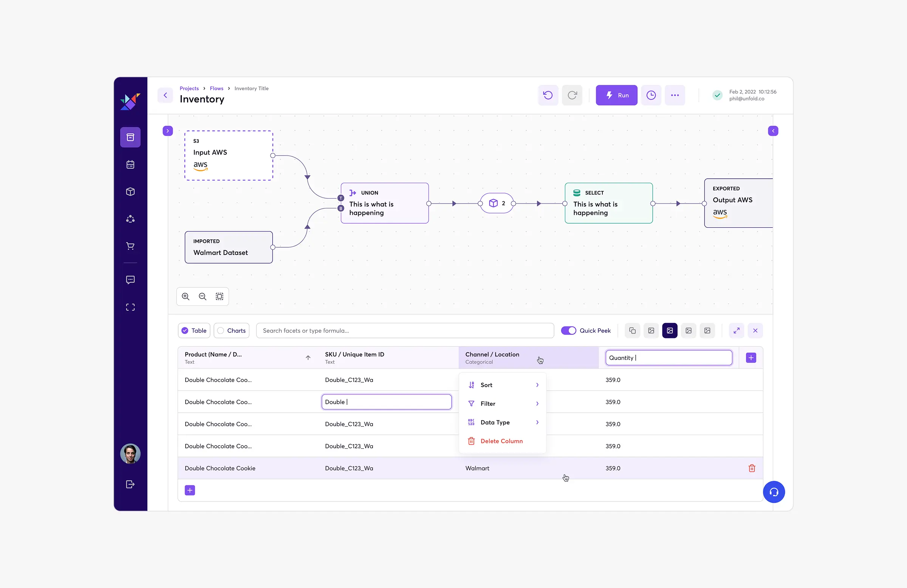Toggle the Quick Peek switch
Image resolution: width=907 pixels, height=588 pixels.
(568, 330)
